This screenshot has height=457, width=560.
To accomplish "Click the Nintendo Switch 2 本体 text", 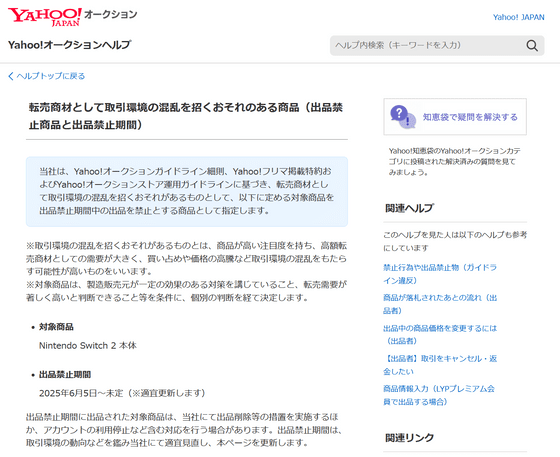I will (x=88, y=346).
